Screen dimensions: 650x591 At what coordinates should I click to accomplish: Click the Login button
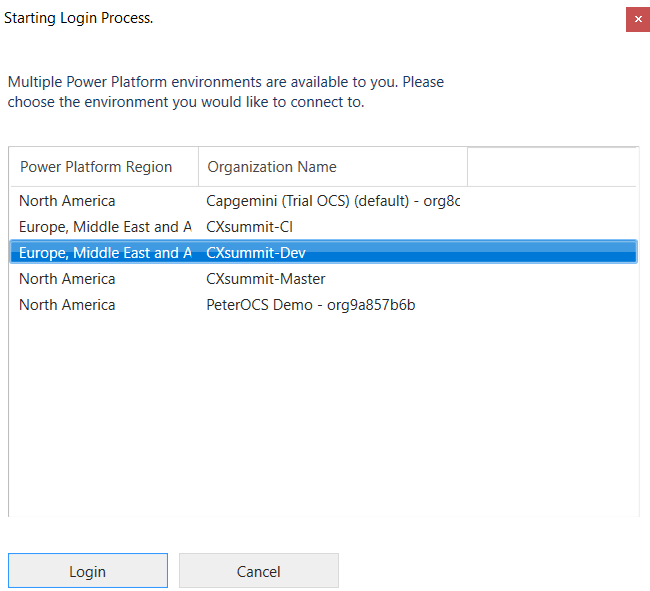pyautogui.click(x=88, y=571)
